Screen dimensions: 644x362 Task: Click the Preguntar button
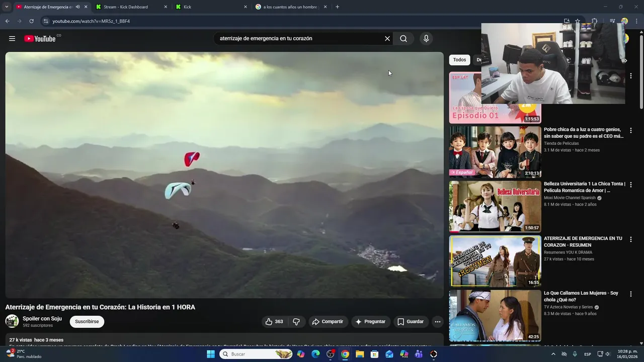tap(370, 322)
